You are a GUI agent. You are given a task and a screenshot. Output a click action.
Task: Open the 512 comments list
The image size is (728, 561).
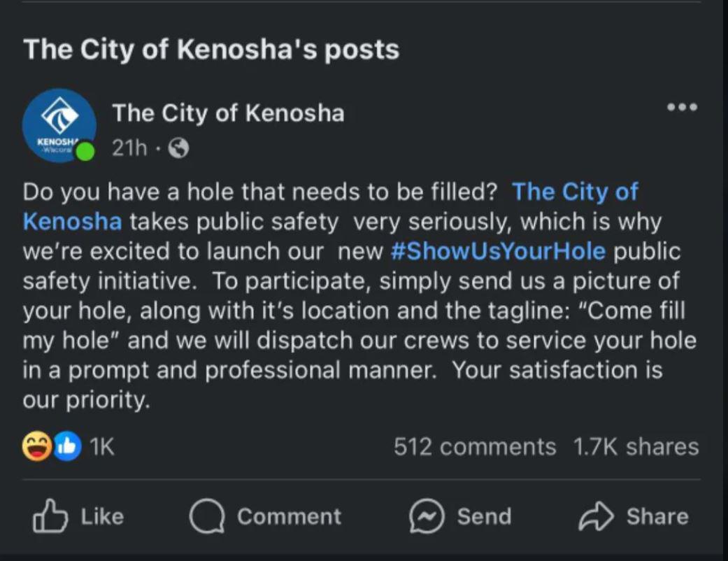[x=475, y=446]
